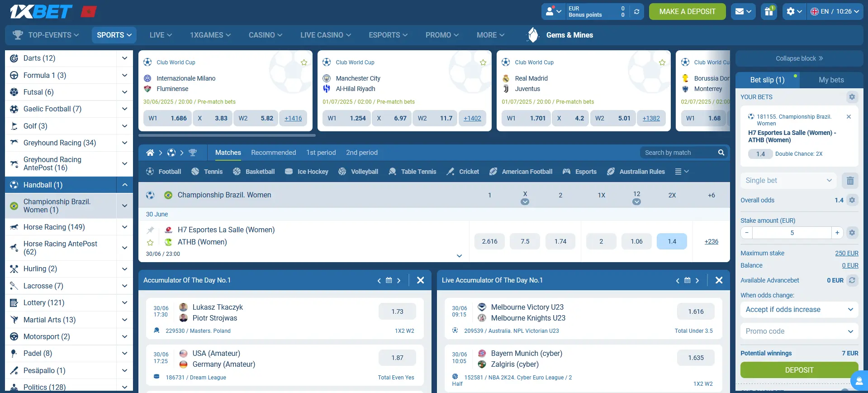The height and width of the screenshot is (393, 868).
Task: Open the ESPORTS menu
Action: (x=388, y=35)
